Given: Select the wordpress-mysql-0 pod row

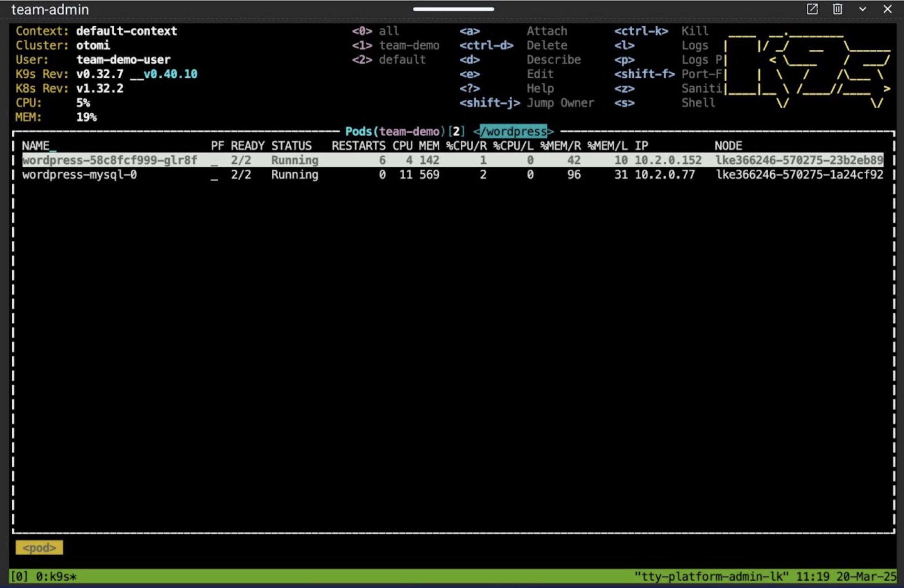Looking at the screenshot, I should pos(80,175).
